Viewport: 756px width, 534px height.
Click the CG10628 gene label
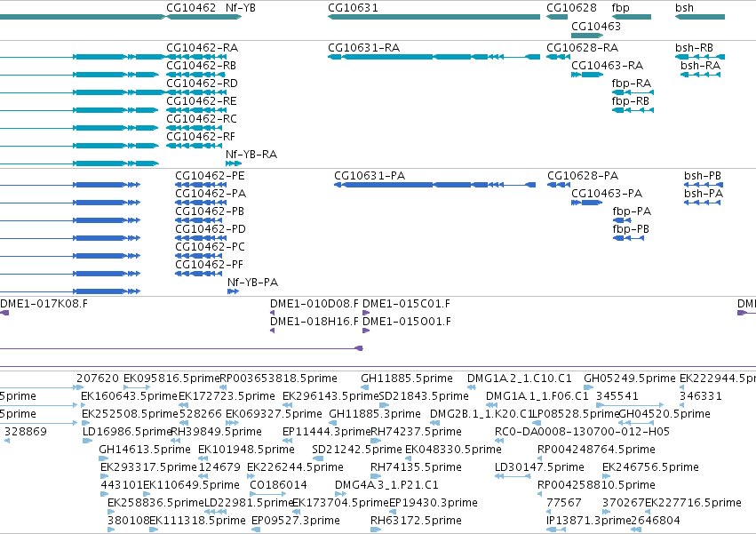click(x=571, y=8)
